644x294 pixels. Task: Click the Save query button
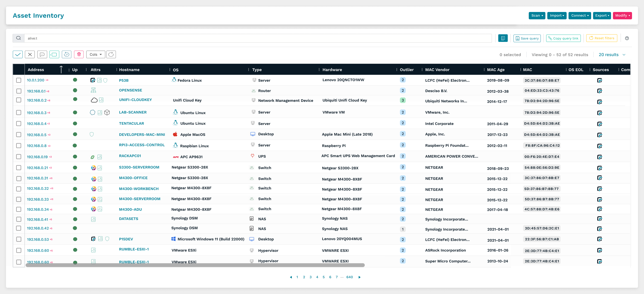(x=527, y=38)
